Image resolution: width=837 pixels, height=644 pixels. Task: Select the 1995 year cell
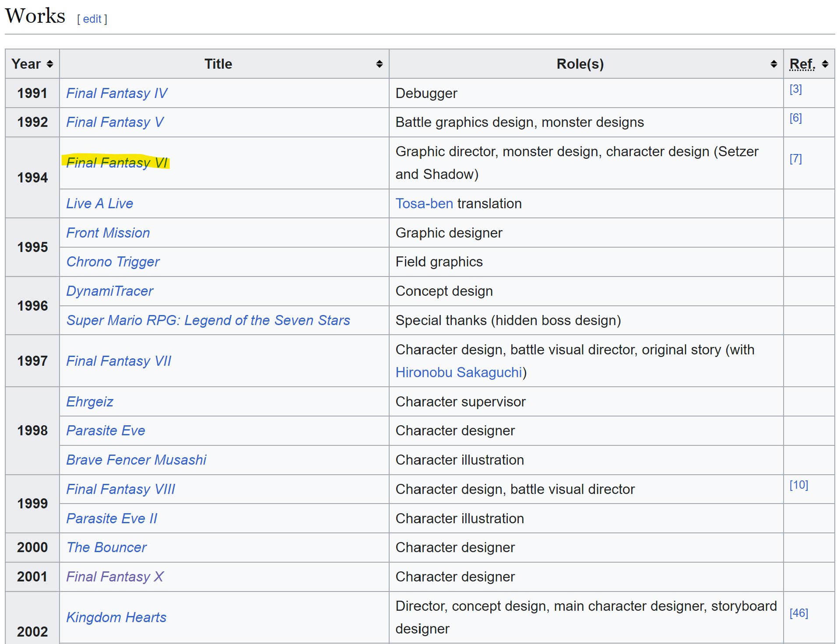click(x=32, y=247)
